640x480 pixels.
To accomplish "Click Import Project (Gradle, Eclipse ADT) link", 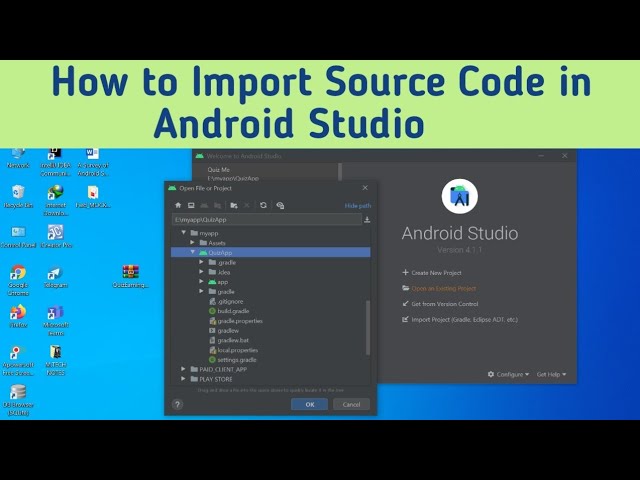I will [460, 319].
